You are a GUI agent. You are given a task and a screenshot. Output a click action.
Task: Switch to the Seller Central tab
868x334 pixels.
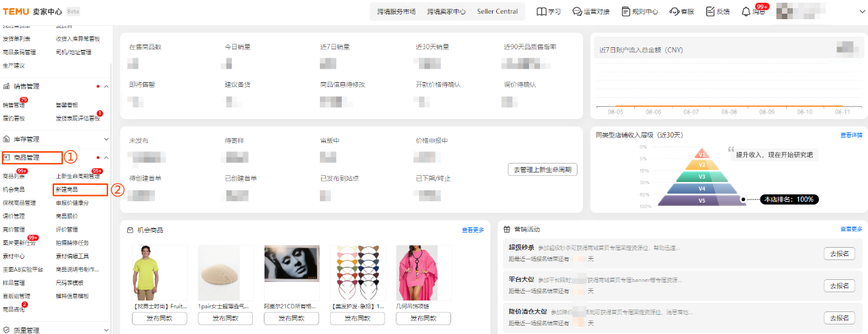tap(497, 12)
